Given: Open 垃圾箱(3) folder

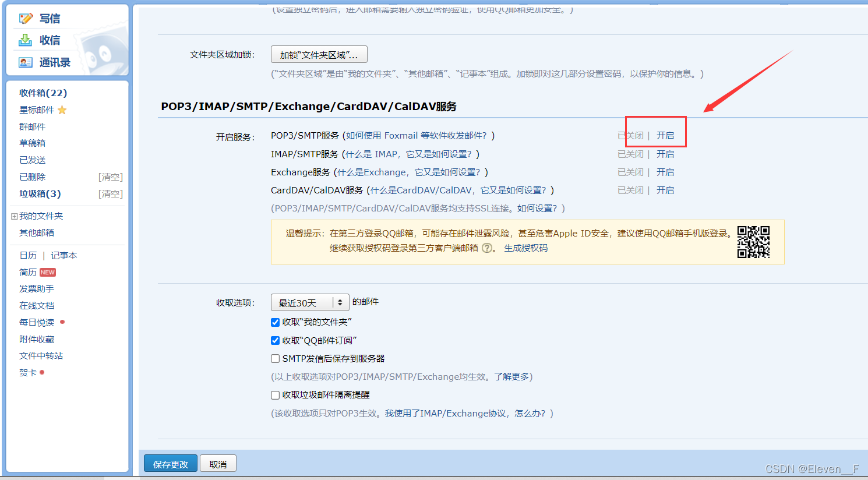Looking at the screenshot, I should coord(40,194).
